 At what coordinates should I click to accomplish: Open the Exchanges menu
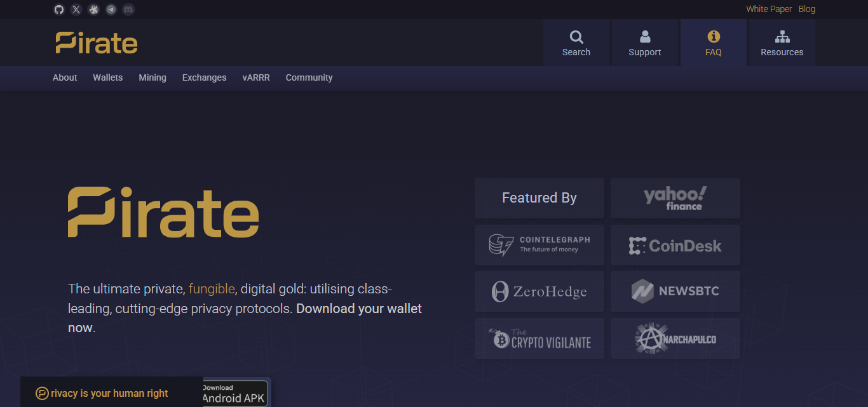point(205,77)
